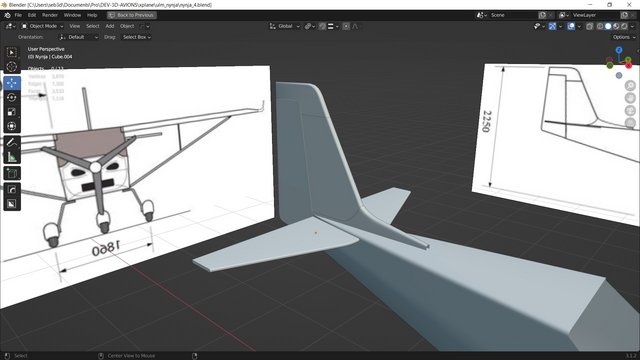Image resolution: width=640 pixels, height=360 pixels.
Task: Open the Drag Select Box dropdown
Action: [x=137, y=37]
